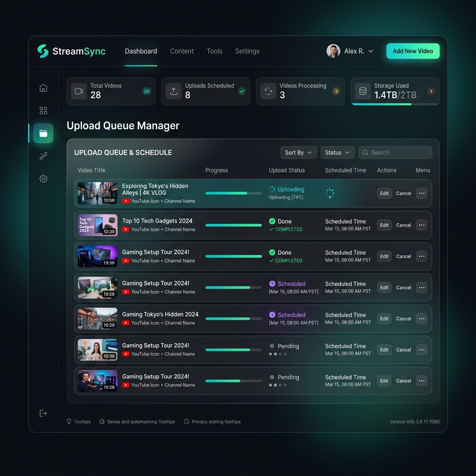Click Edit in the 10:28 video row
This screenshot has height=476, width=476.
[x=384, y=381]
